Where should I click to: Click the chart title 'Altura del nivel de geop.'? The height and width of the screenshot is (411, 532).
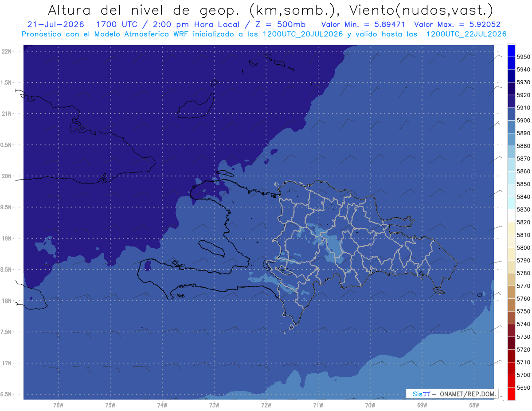tap(143, 10)
